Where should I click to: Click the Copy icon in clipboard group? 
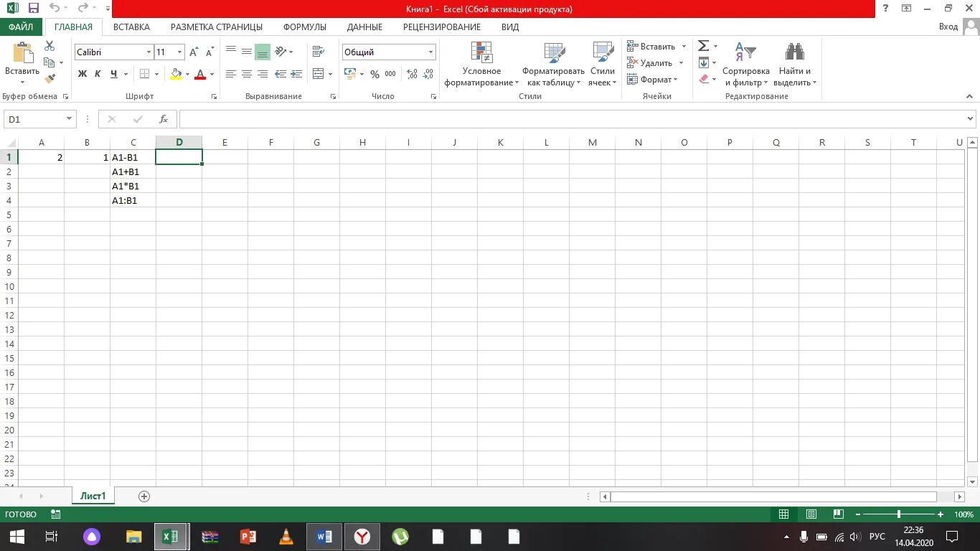point(50,62)
